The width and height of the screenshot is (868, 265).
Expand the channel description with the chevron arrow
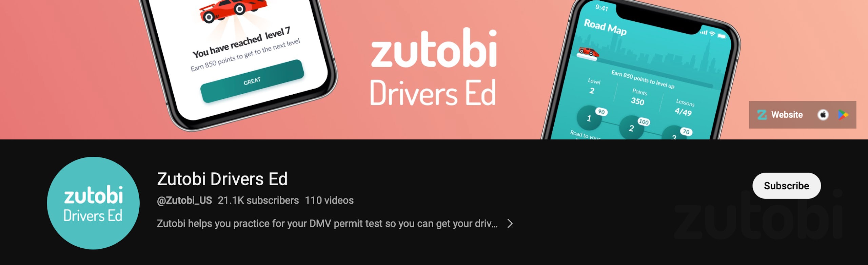point(510,224)
